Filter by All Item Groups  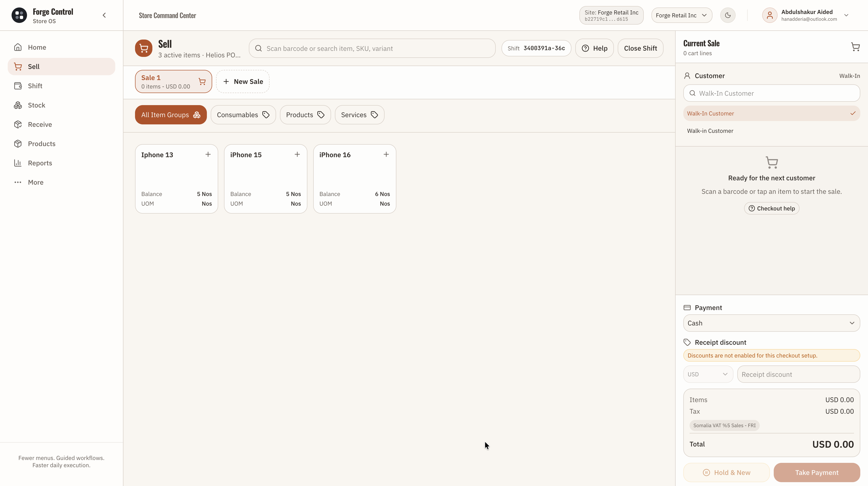point(171,115)
